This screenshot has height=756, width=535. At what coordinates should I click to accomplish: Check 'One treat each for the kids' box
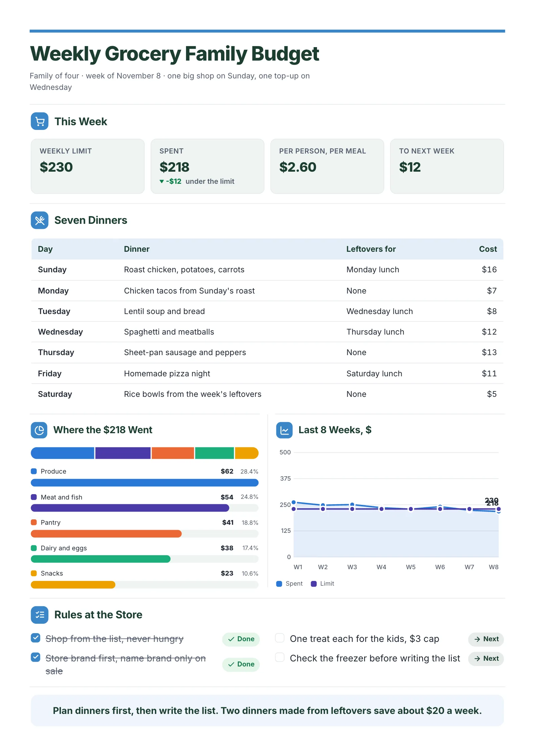point(280,638)
